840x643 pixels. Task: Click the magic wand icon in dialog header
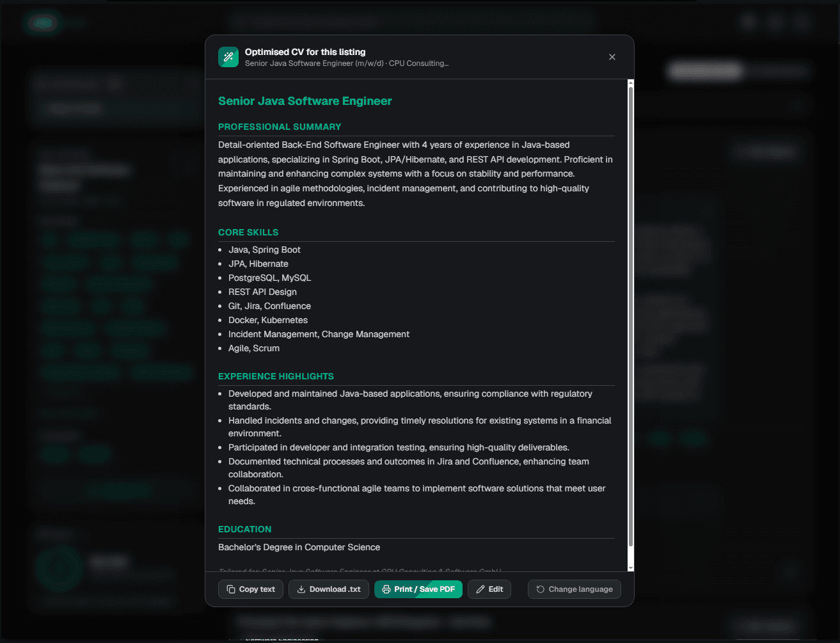tap(228, 57)
